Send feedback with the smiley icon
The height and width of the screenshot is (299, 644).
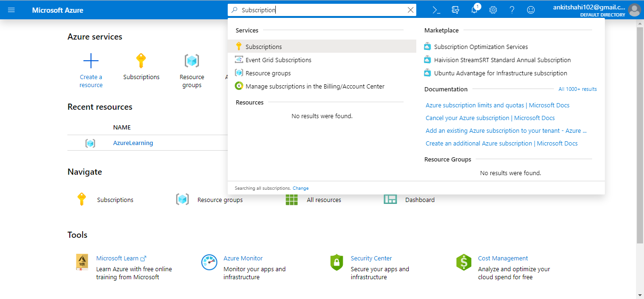click(531, 10)
